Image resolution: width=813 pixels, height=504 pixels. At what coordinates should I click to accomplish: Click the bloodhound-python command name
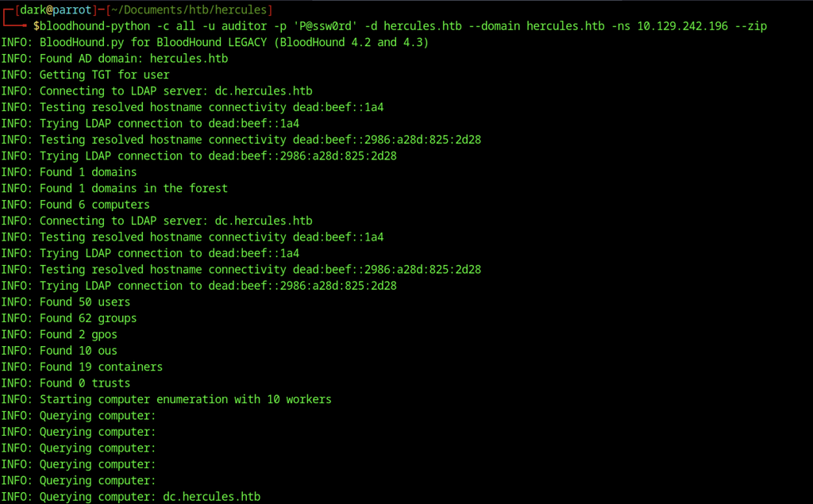coord(95,26)
